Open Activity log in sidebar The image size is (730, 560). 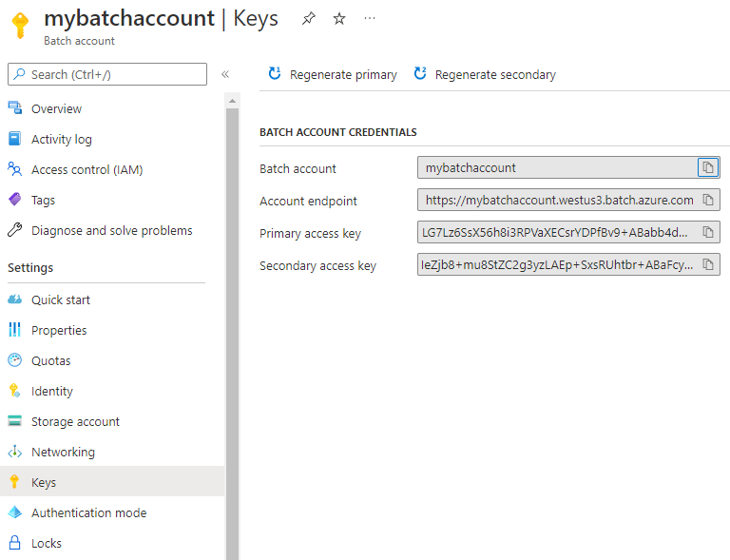click(61, 139)
